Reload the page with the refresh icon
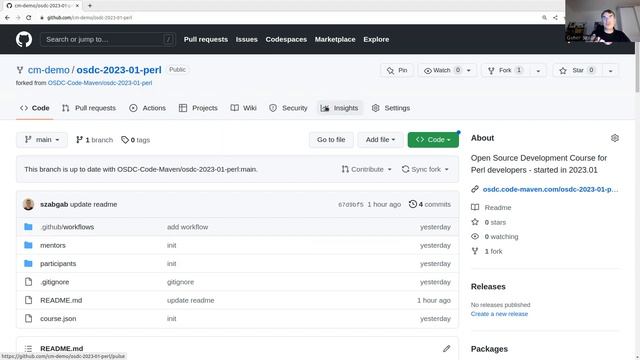Image resolution: width=640 pixels, height=360 pixels. click(x=29, y=18)
